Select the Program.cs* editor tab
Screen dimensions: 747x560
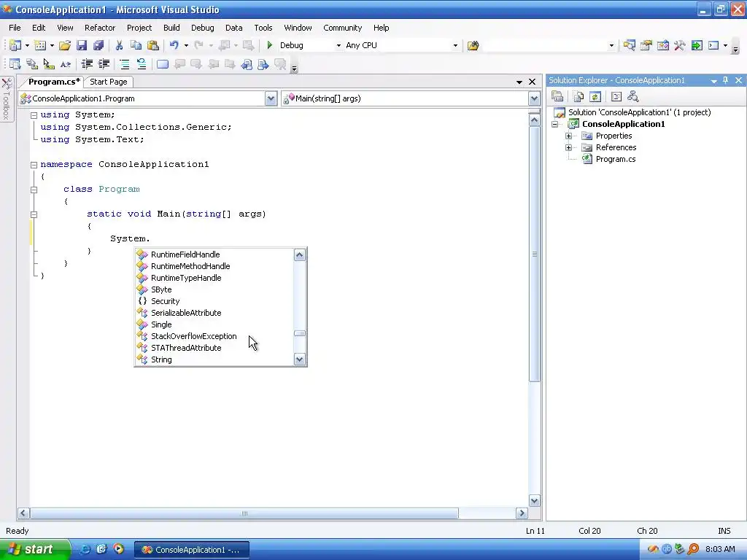tap(54, 82)
